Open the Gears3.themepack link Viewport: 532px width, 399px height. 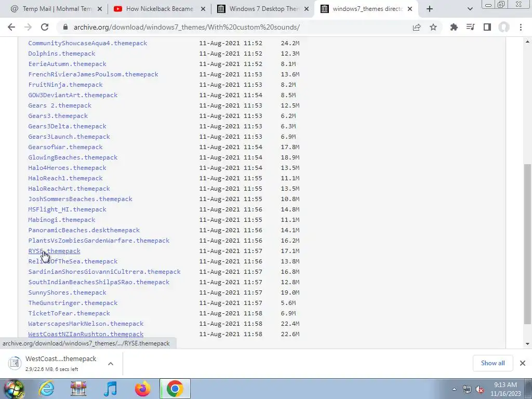click(x=58, y=116)
